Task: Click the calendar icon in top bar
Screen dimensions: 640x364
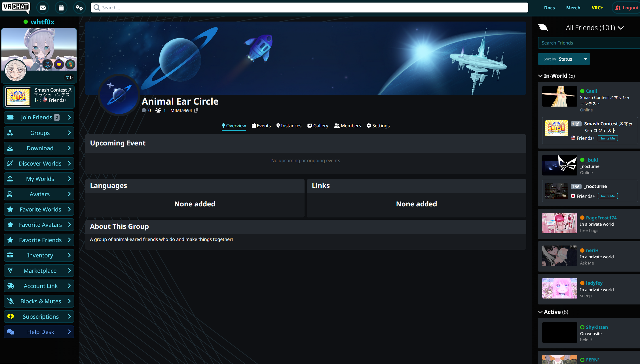Action: (61, 8)
